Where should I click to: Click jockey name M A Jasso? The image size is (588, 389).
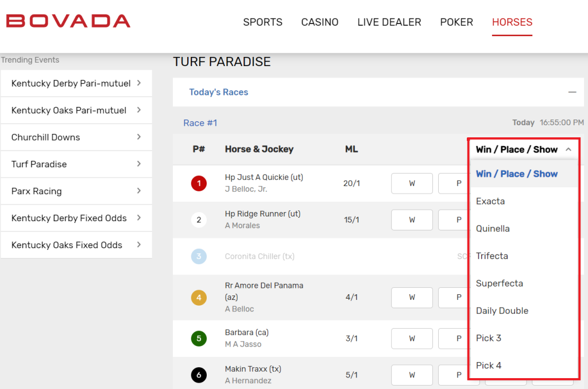(x=243, y=344)
